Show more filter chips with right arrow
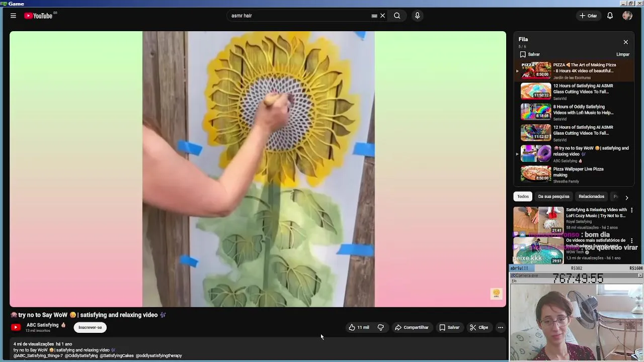Screen dimensions: 644x362 626,198
